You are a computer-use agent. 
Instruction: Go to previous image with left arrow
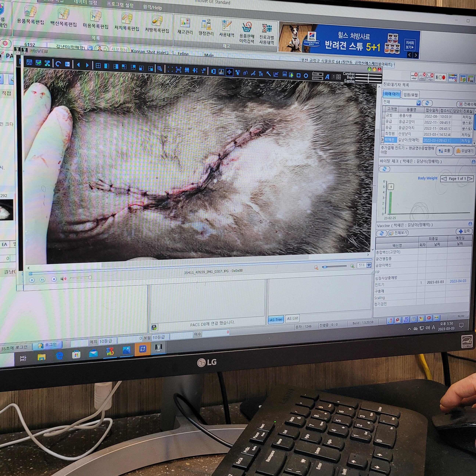[79, 65]
